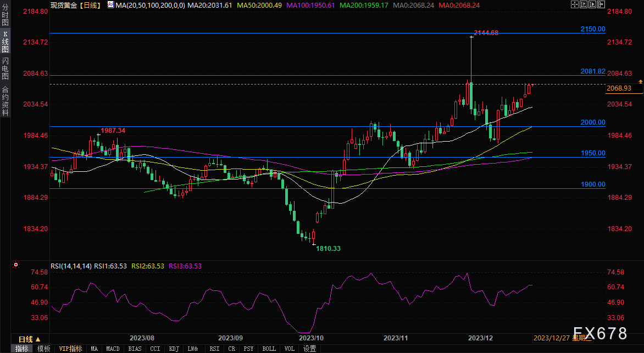Select the K线图 side tab
644x353 pixels.
(5, 42)
